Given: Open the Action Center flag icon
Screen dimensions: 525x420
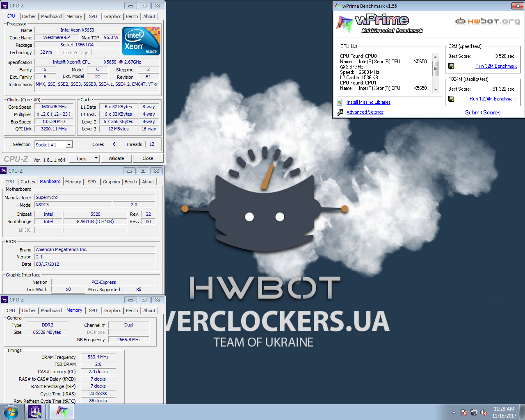Looking at the screenshot, I should 464,412.
